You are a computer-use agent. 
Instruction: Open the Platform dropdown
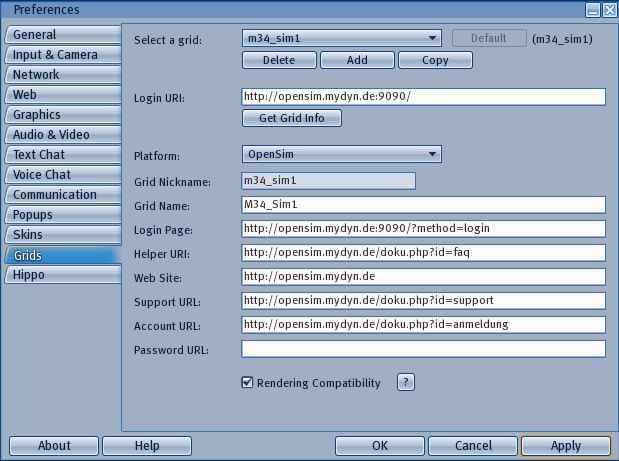coord(342,155)
